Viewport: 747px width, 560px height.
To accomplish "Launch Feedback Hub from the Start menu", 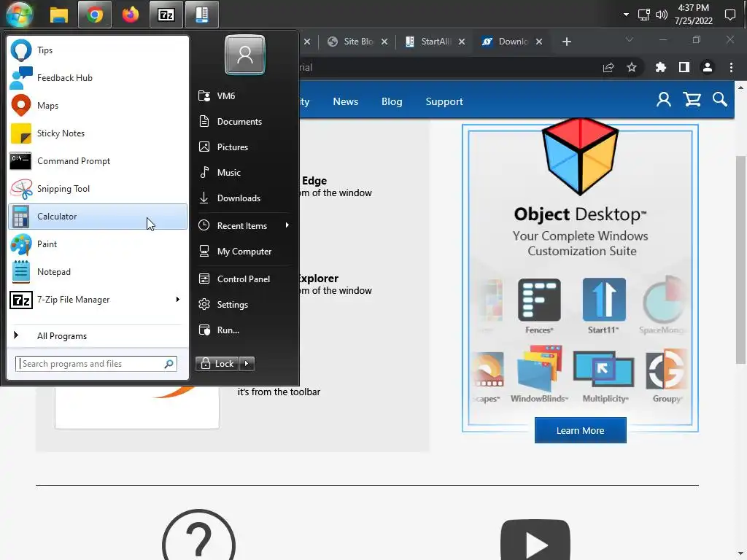I will click(x=98, y=77).
